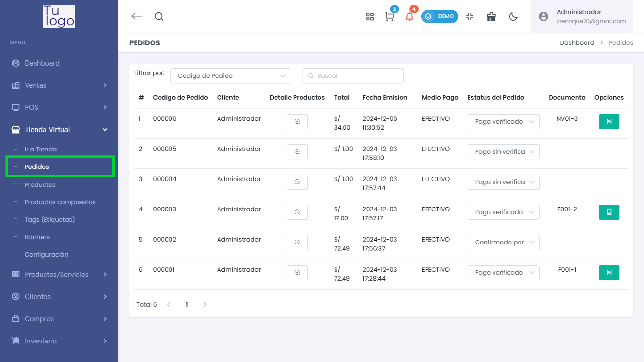Go to Dashboard in the sidebar
Viewport: 644px width, 362px height.
(x=42, y=63)
